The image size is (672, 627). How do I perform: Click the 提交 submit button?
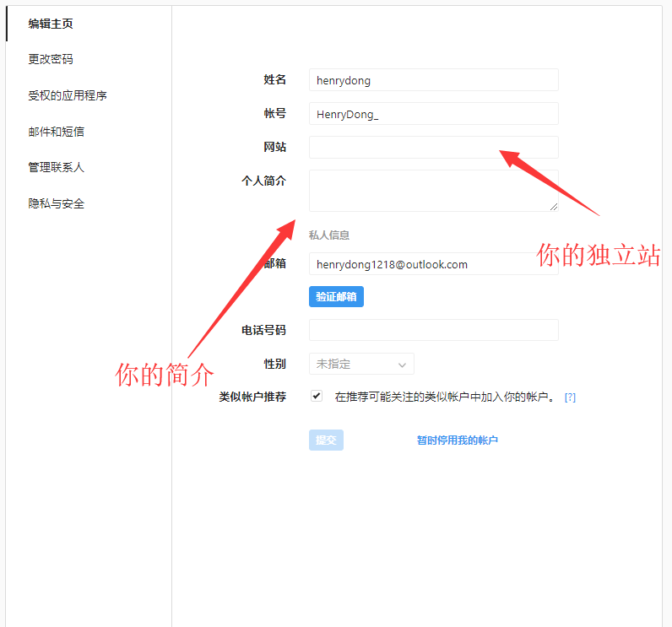[x=326, y=440]
